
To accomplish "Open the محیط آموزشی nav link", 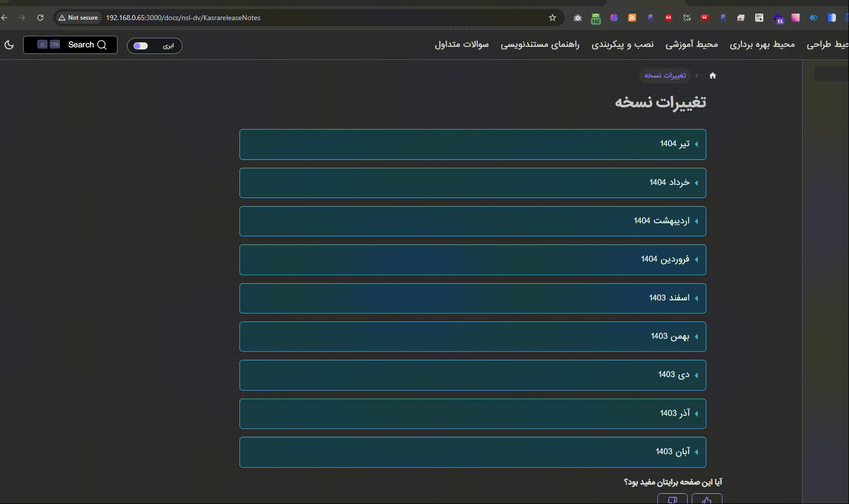I will pos(691,45).
